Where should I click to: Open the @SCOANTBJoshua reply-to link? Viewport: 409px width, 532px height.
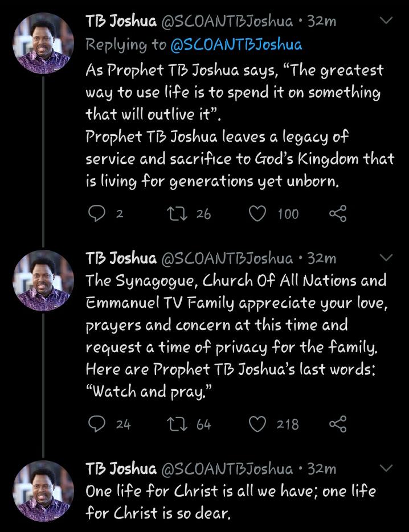[x=235, y=44]
